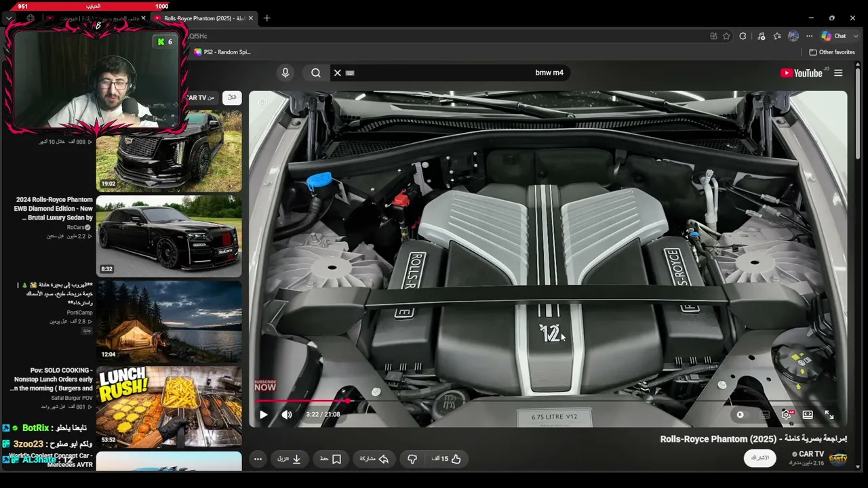Open Pov: SOLO COOKING video title

(52, 380)
